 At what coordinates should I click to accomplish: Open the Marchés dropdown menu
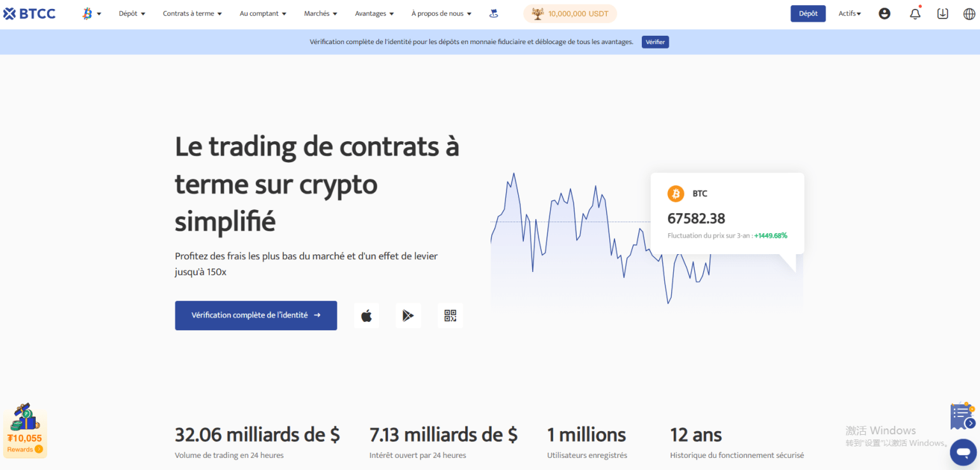[x=320, y=13]
